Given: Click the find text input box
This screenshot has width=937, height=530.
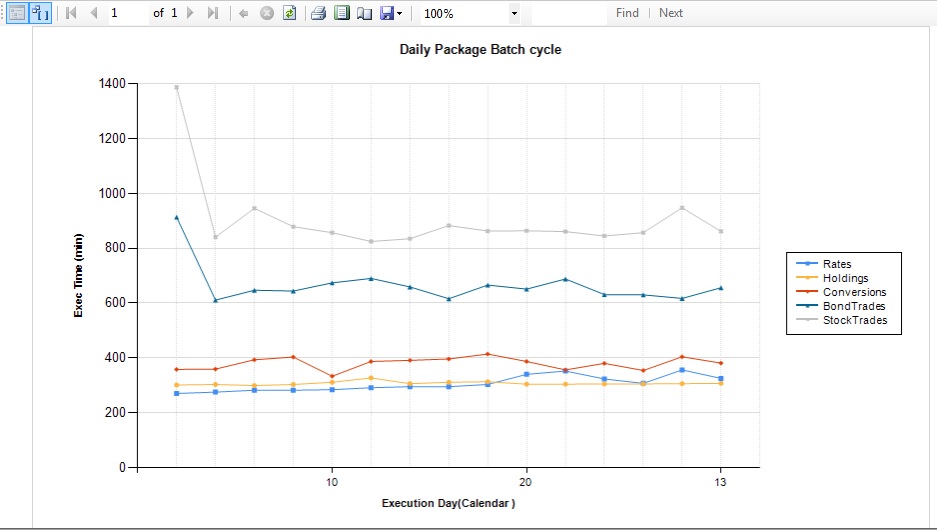Looking at the screenshot, I should click(x=568, y=13).
